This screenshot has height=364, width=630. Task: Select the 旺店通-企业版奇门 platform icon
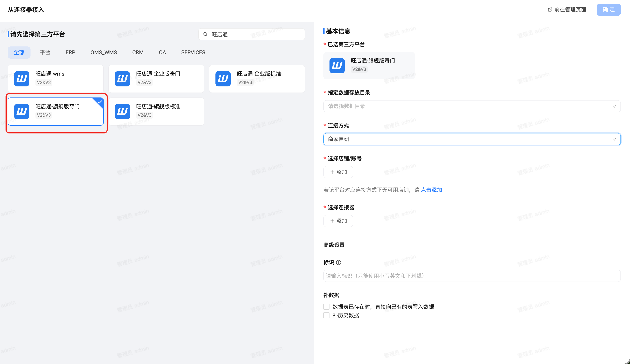[122, 79]
